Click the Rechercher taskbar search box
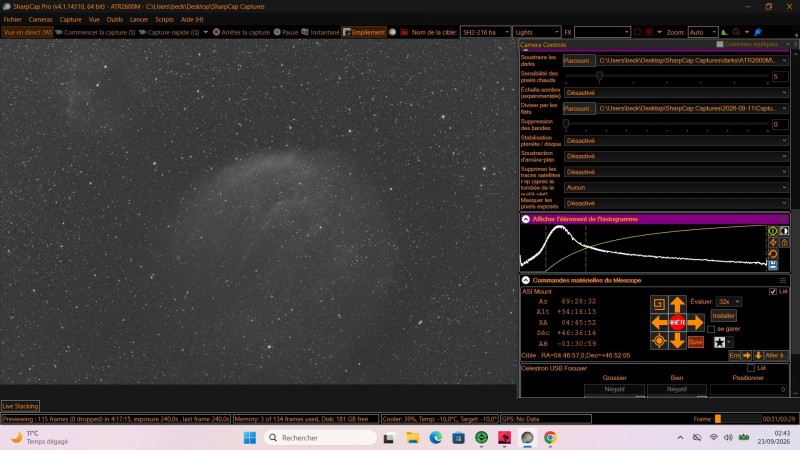The width and height of the screenshot is (800, 450). [x=320, y=438]
